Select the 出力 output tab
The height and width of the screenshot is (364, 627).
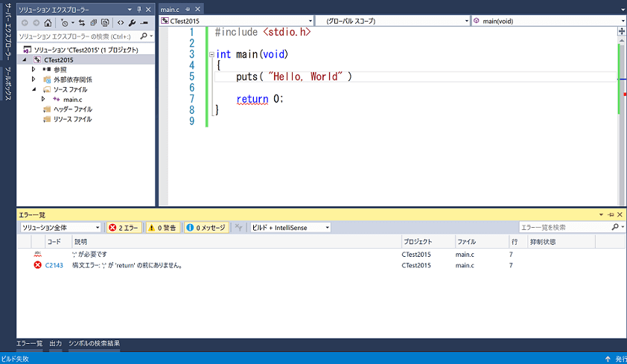pos(56,343)
